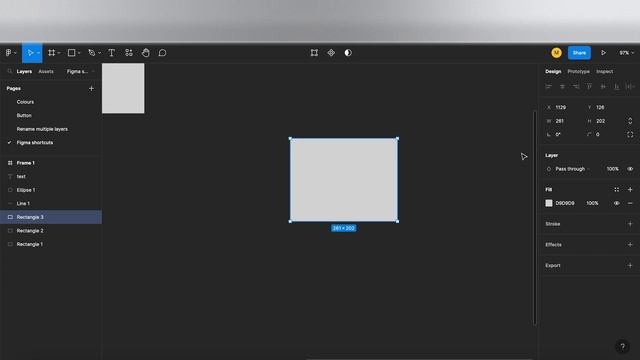Add an effect with plus
The height and width of the screenshot is (360, 640).
pyautogui.click(x=630, y=244)
